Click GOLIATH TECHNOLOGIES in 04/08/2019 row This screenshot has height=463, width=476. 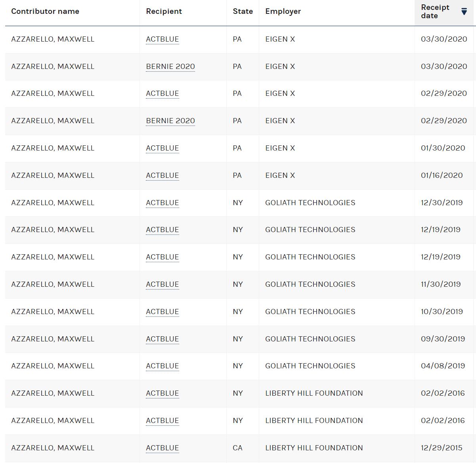310,366
